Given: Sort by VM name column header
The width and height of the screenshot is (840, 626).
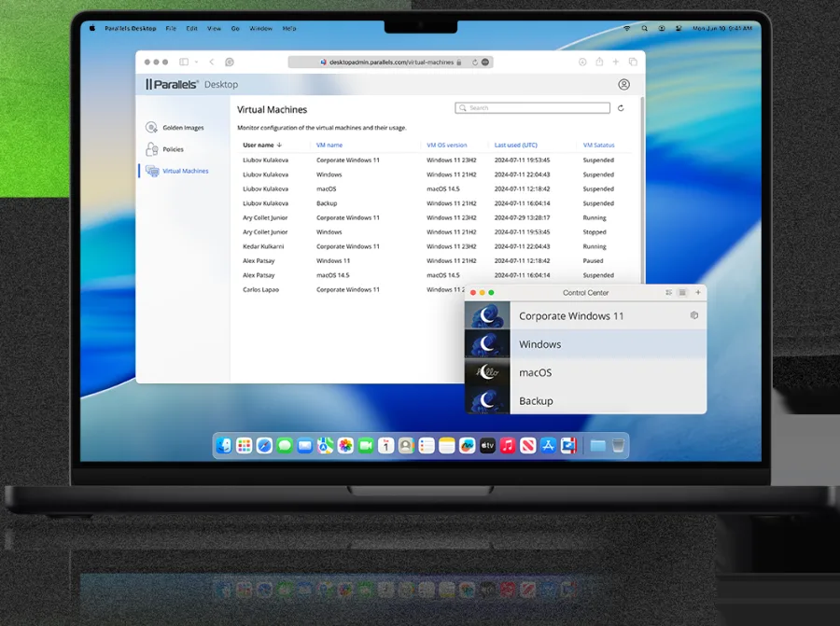Looking at the screenshot, I should click(329, 146).
